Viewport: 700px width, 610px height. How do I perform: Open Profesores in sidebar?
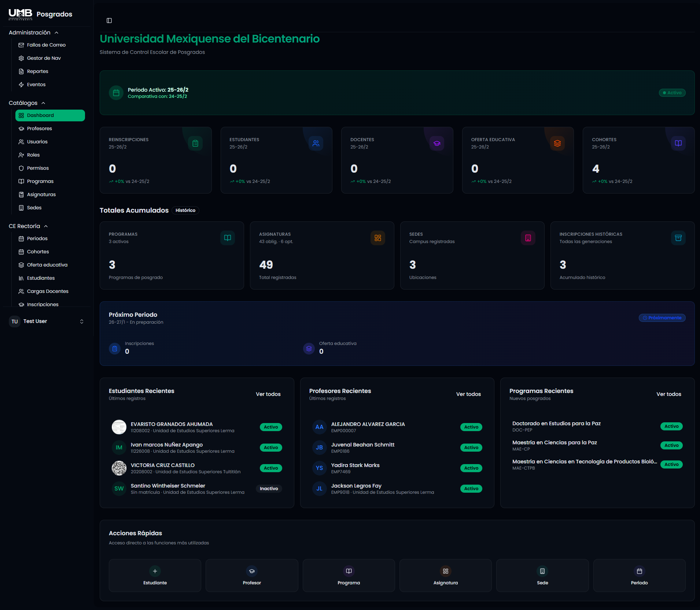pos(50,129)
